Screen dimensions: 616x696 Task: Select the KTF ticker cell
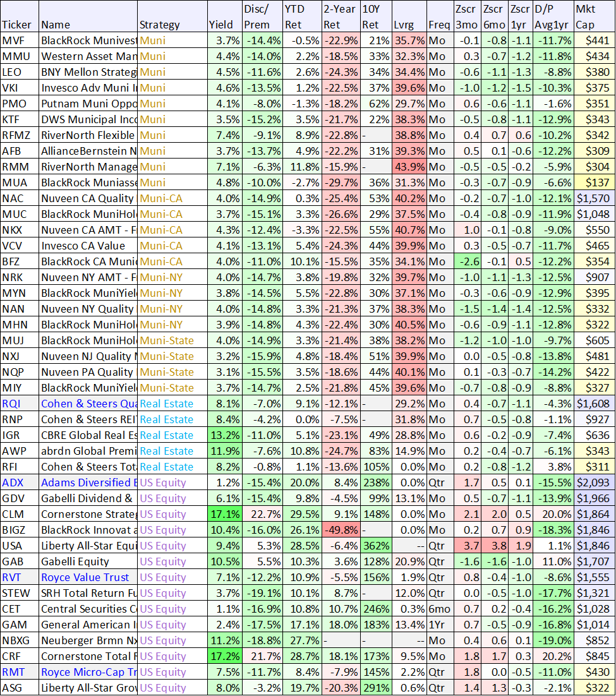[20, 119]
